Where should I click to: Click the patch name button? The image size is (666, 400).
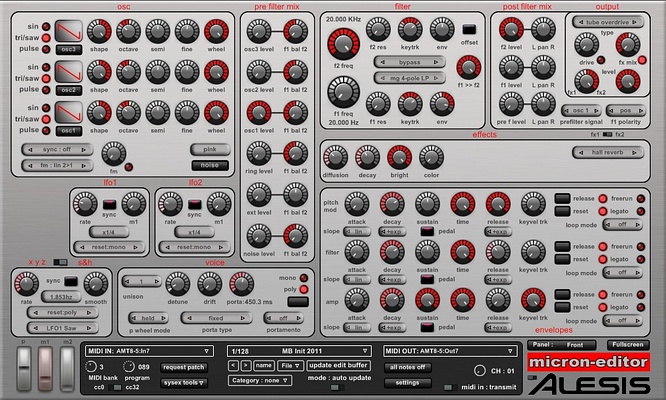click(x=263, y=366)
